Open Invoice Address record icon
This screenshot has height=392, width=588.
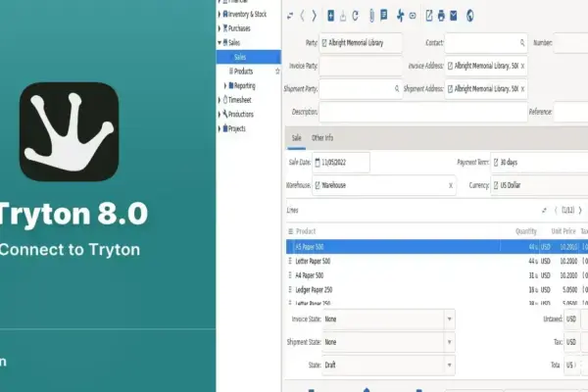pos(451,66)
